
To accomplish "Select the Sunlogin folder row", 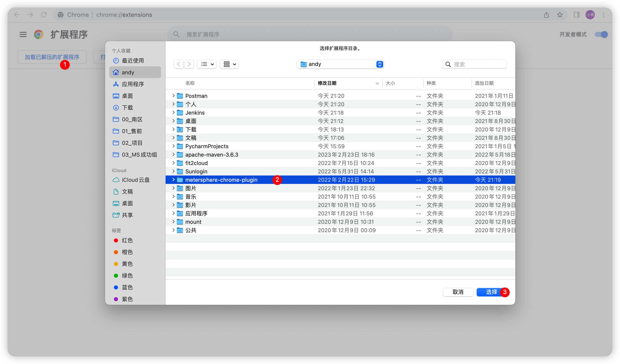I will pos(340,171).
